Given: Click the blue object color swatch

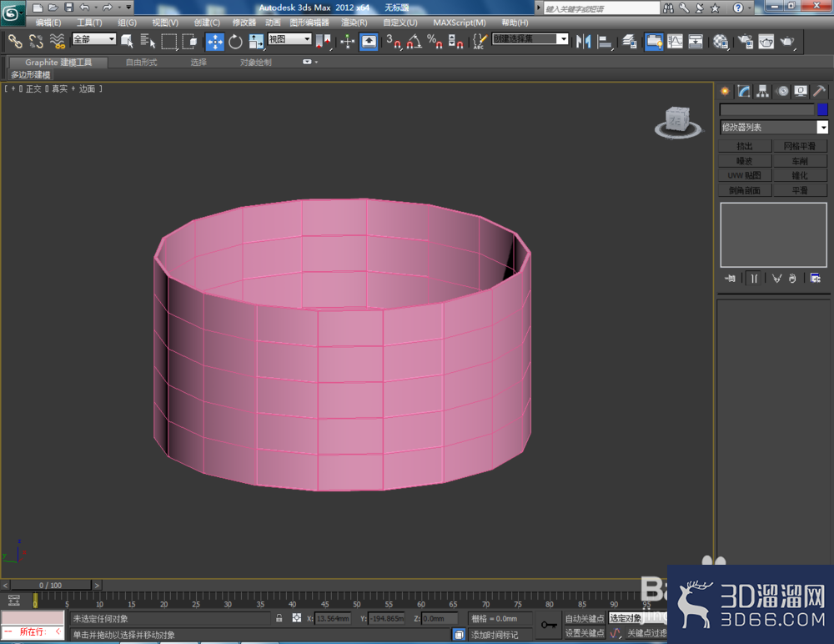Looking at the screenshot, I should (822, 109).
